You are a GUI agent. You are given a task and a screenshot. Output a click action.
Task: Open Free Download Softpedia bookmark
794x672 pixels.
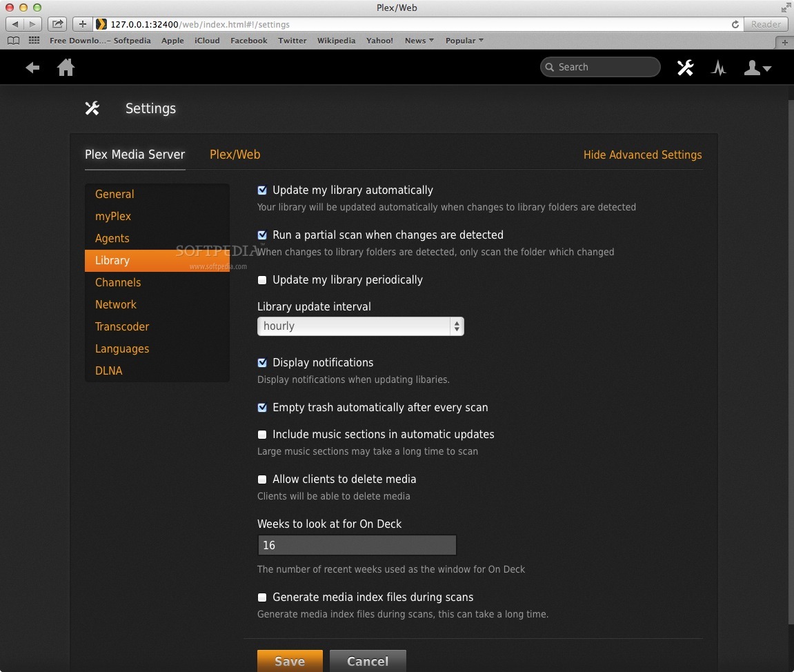click(x=100, y=41)
